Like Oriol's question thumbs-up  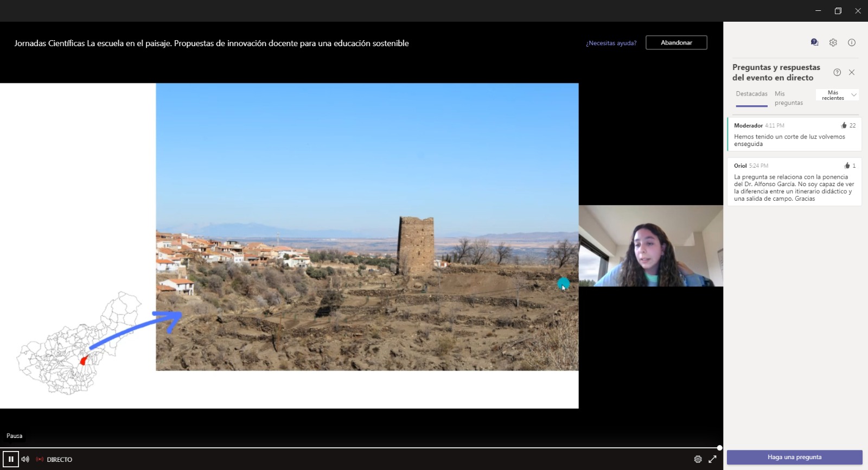847,166
